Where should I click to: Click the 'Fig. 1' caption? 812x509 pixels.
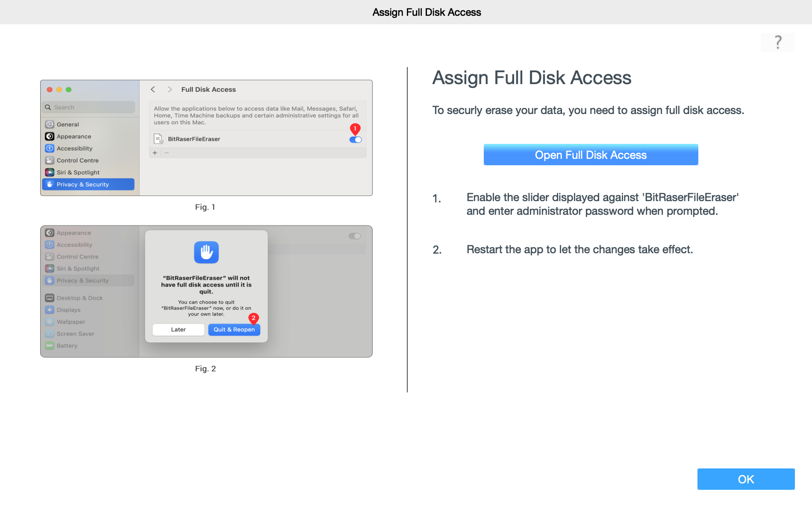coord(205,207)
